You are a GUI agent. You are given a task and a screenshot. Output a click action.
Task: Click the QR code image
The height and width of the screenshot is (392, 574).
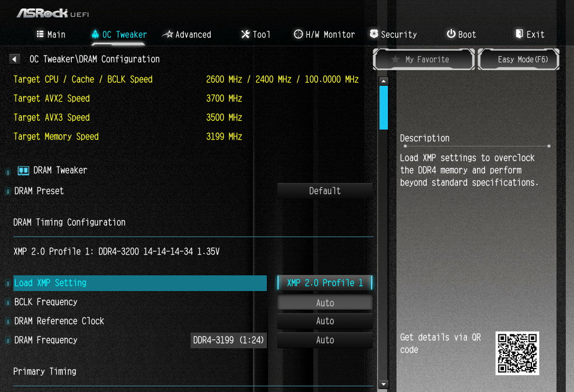pos(517,353)
